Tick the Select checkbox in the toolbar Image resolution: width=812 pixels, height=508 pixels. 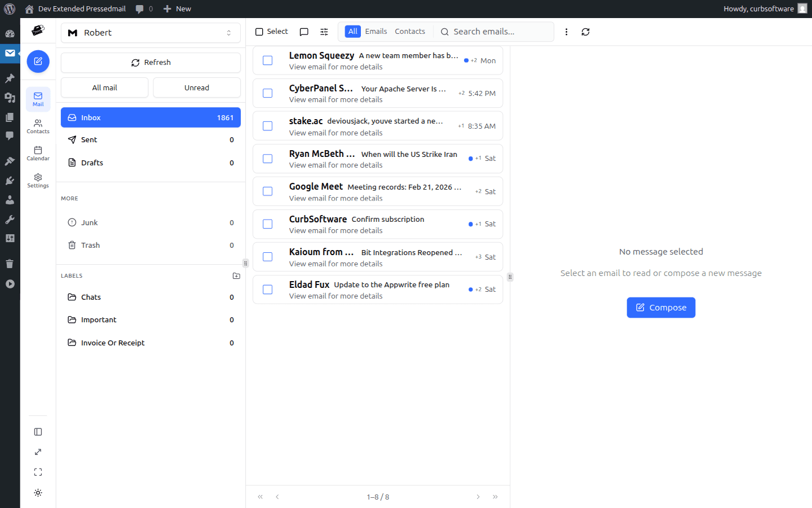[260, 32]
